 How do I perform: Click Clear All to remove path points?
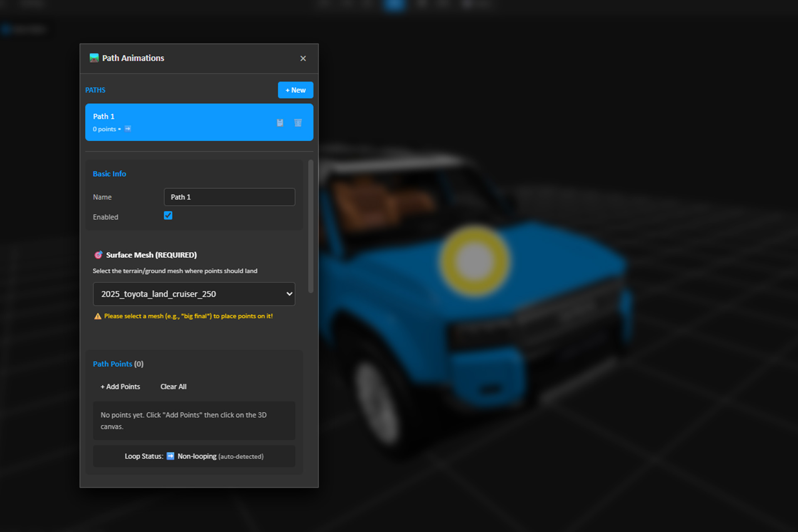[x=173, y=387]
